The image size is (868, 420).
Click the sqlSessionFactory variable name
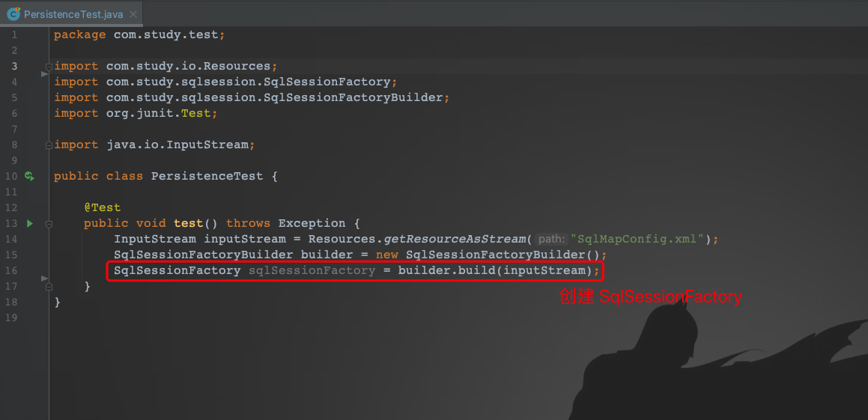tap(312, 270)
